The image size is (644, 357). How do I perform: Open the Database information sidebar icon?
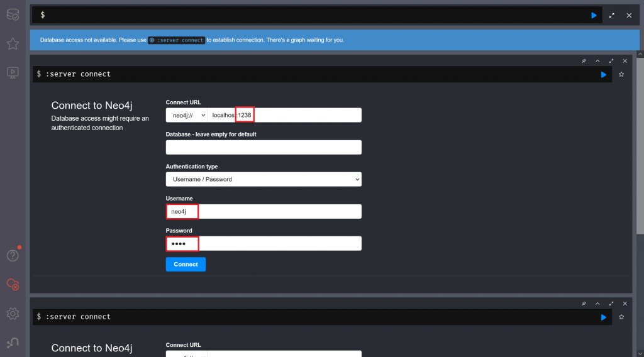[x=13, y=14]
